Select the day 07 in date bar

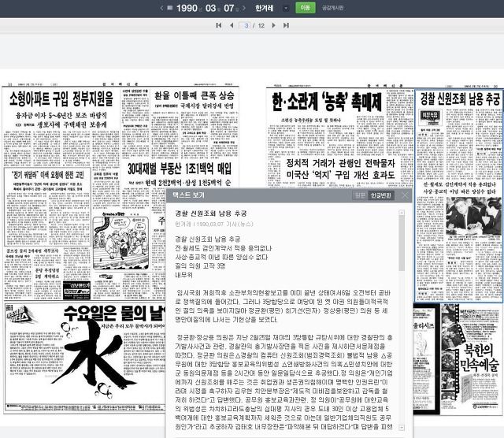coord(229,8)
